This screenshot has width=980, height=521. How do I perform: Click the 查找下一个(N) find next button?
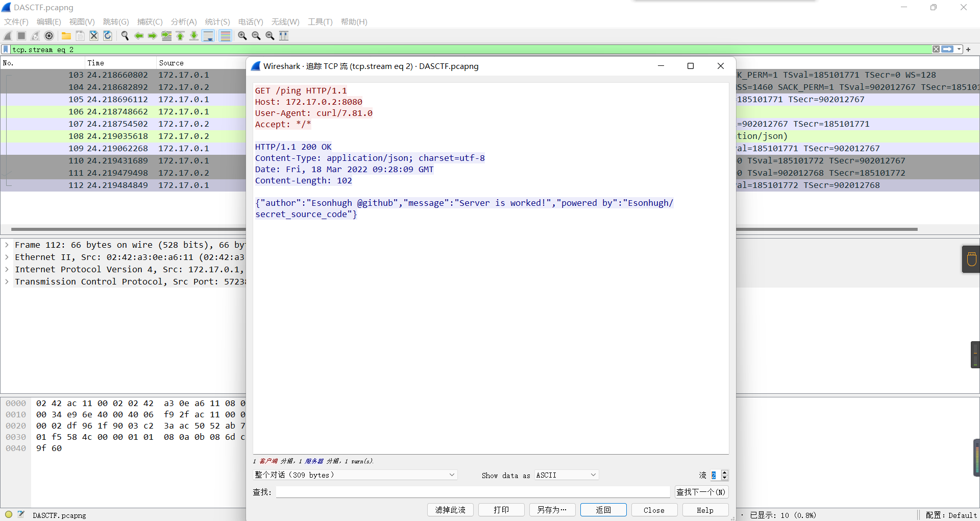coord(701,492)
